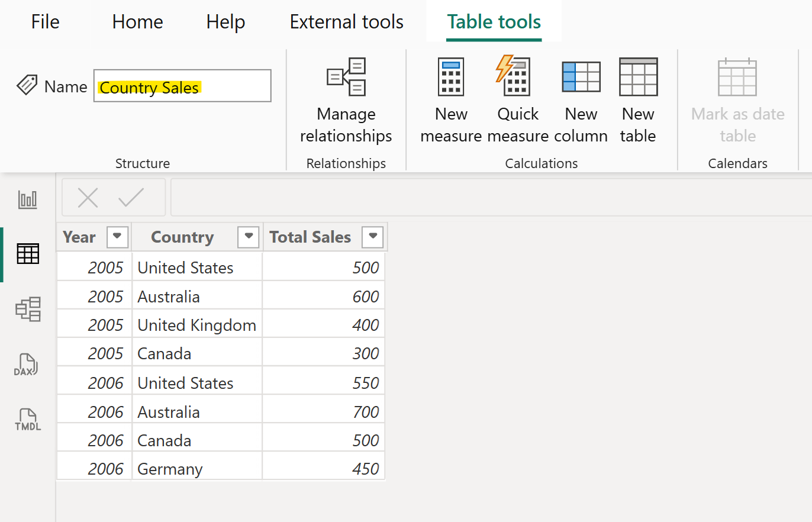Open the File menu
The image size is (812, 522).
(45, 22)
